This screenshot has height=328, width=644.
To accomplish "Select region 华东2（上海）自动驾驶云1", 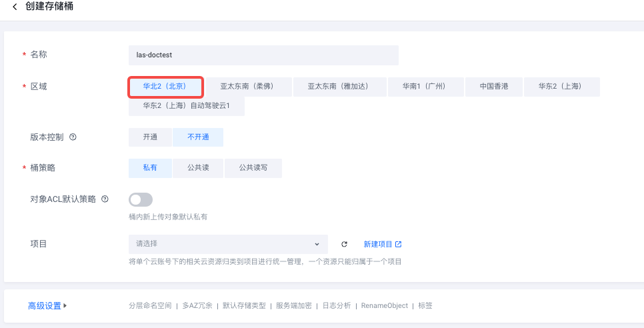I will pos(187,106).
